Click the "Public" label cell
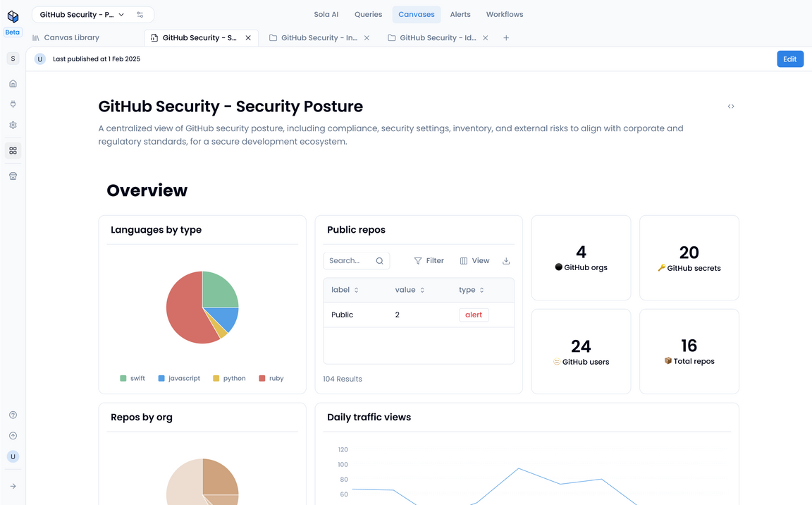This screenshot has width=812, height=505. pos(343,315)
